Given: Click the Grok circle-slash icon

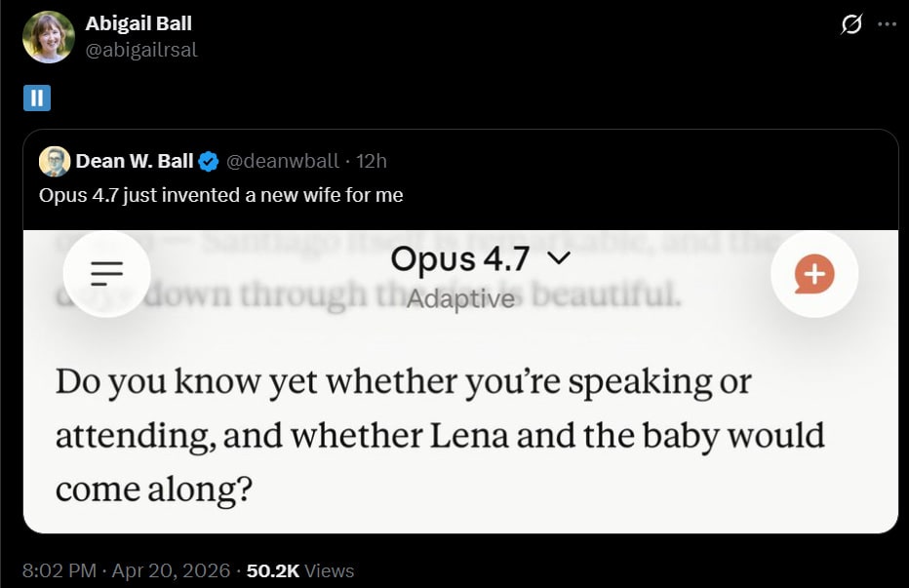Looking at the screenshot, I should tap(850, 25).
